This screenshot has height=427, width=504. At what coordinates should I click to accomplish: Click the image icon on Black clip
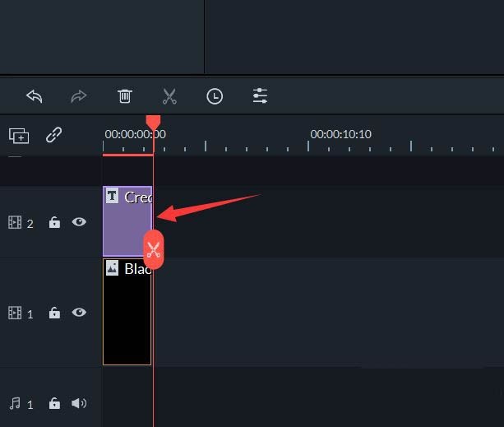coord(112,268)
